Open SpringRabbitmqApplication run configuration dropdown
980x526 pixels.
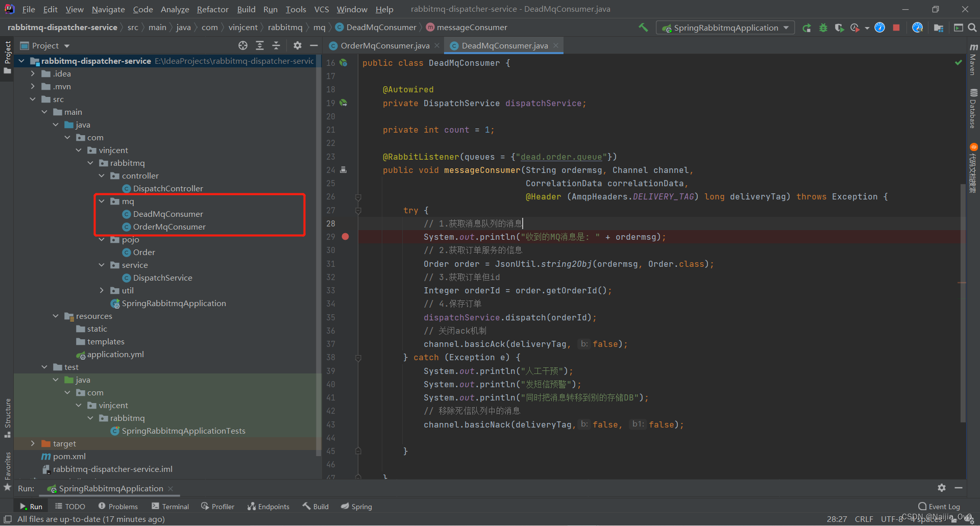pos(725,28)
